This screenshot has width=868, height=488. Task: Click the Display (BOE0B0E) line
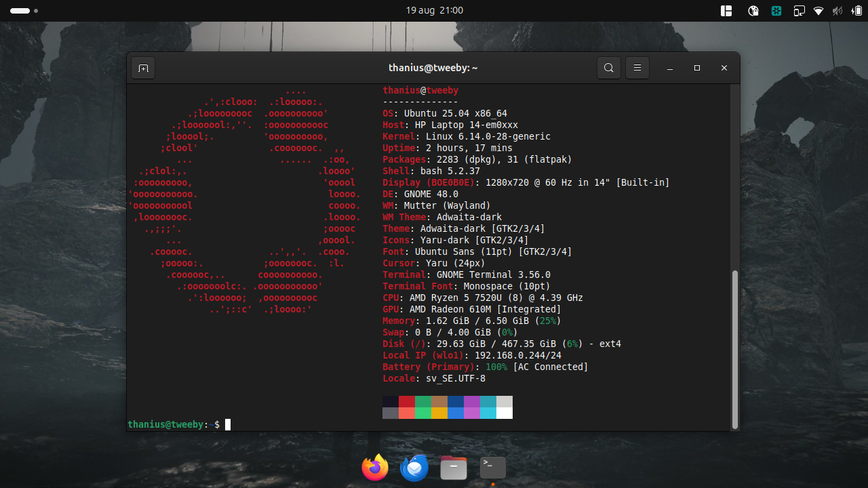pos(526,182)
